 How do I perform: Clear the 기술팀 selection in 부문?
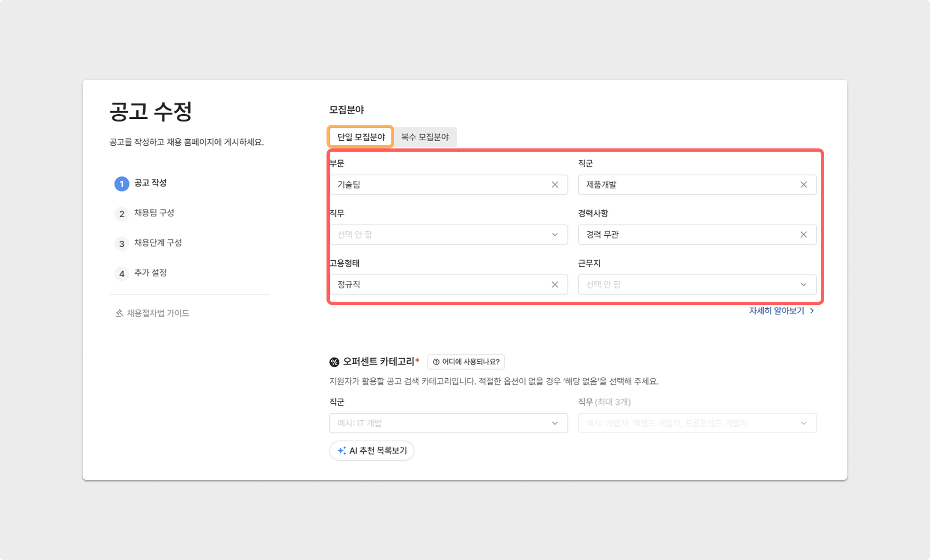click(x=555, y=185)
